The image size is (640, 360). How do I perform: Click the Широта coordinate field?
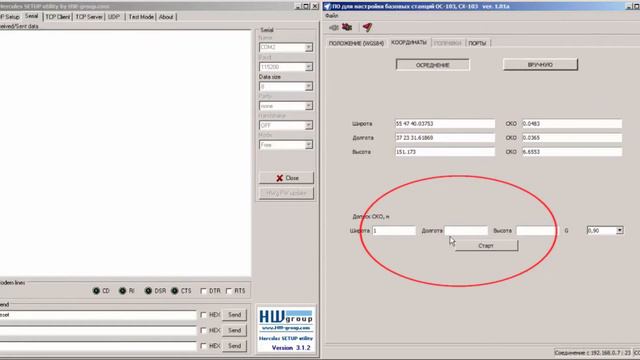click(445, 124)
